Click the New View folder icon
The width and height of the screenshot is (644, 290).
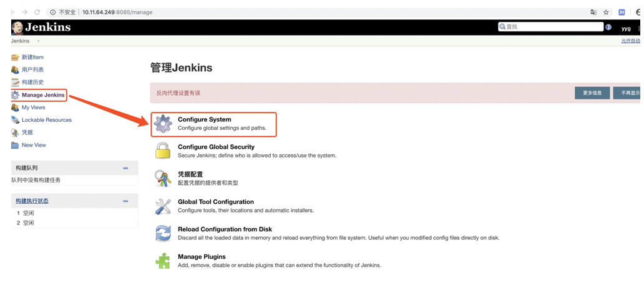click(15, 145)
